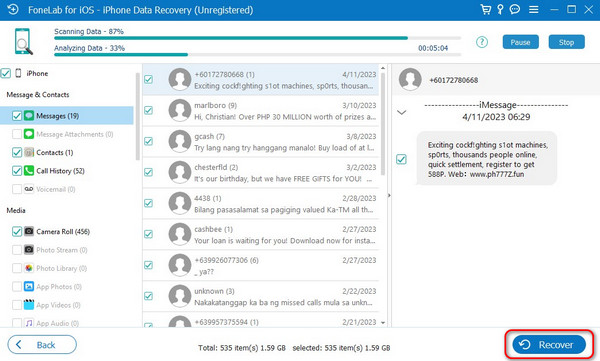Viewport: 600px width, 361px height.
Task: Open the shopping cart purchase icon
Action: coord(486,10)
